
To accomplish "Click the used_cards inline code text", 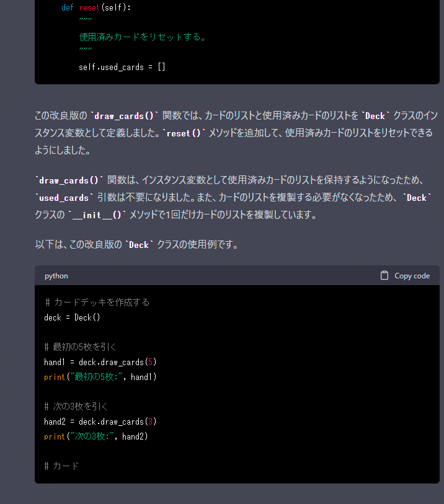I will [x=64, y=198].
